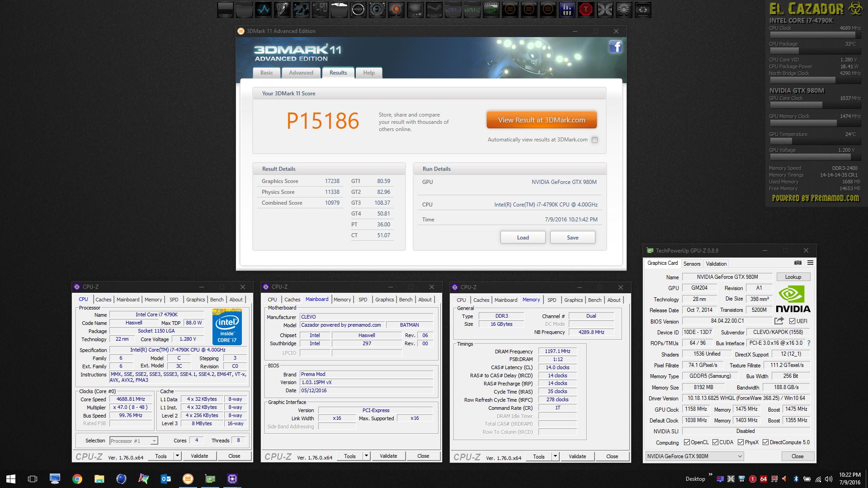
Task: Click Lookup button in GPU-Z
Action: (x=793, y=277)
